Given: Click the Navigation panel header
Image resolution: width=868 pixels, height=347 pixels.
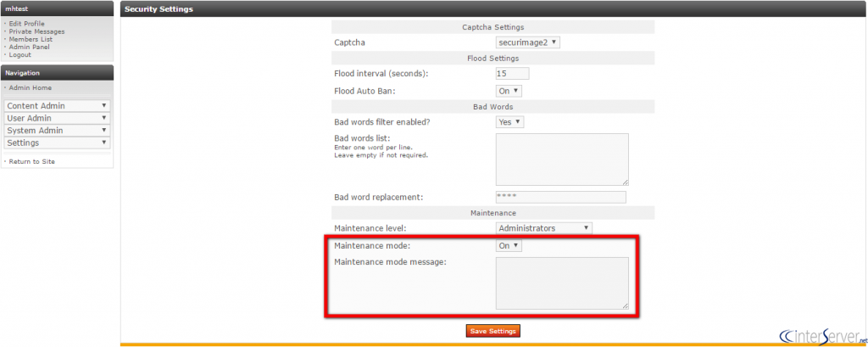Looking at the screenshot, I should 57,73.
